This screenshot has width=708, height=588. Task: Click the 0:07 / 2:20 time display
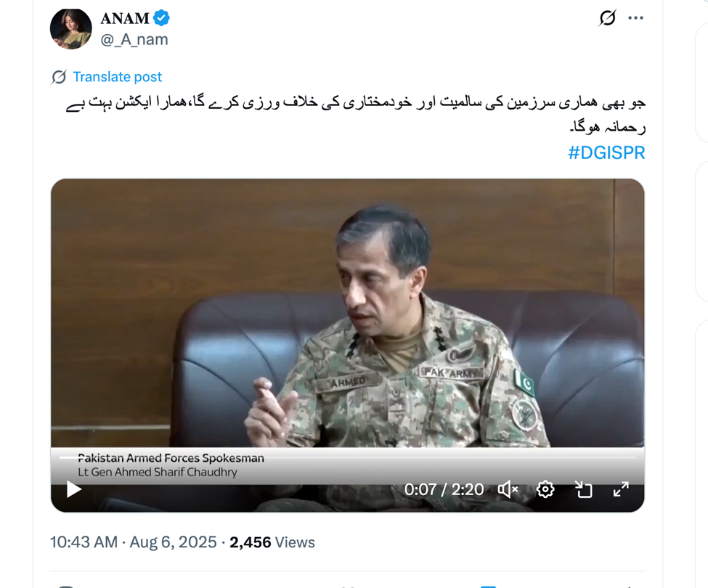point(444,489)
